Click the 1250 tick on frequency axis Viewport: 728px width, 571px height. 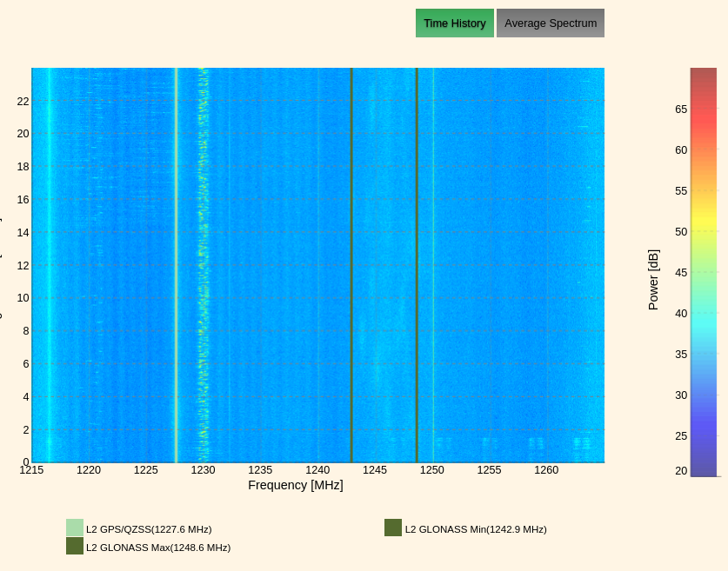[x=432, y=470]
